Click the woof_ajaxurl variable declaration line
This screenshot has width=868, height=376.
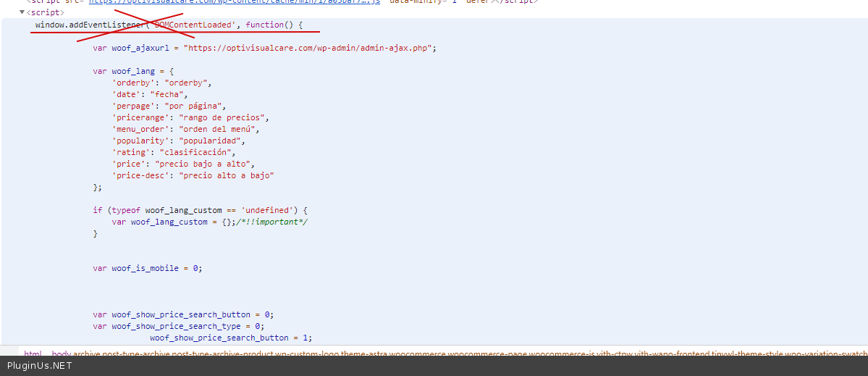click(138, 49)
